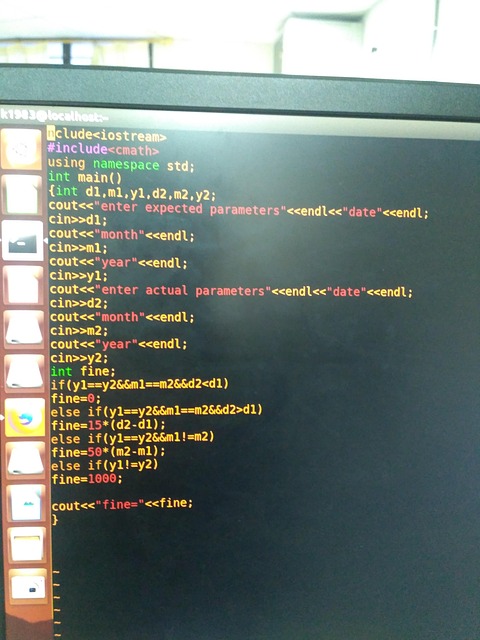Click the 'else if(y1!=y2)' line
Image resolution: width=480 pixels, height=640 pixels.
coord(105,465)
